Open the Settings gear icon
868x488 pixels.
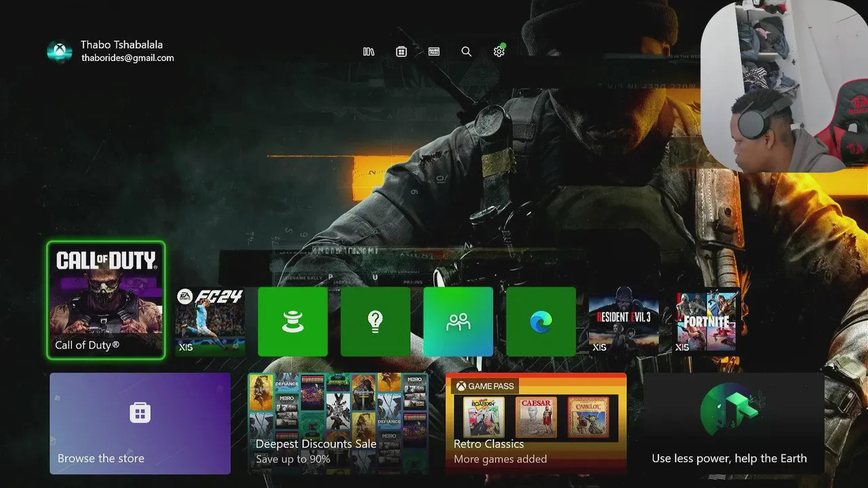point(499,52)
